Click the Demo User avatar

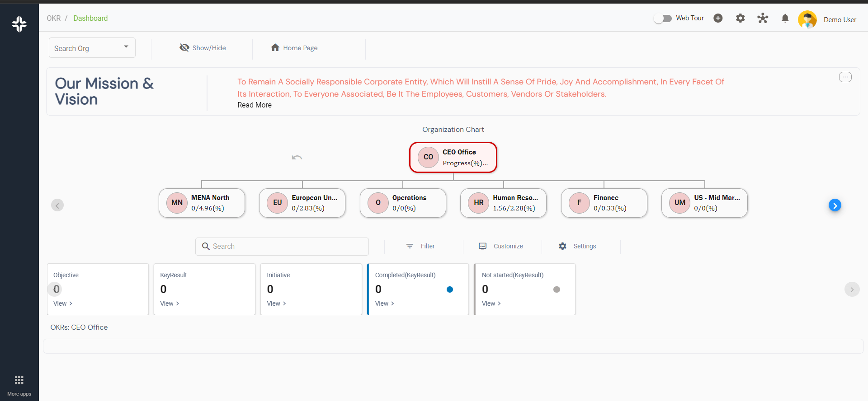pyautogui.click(x=807, y=19)
